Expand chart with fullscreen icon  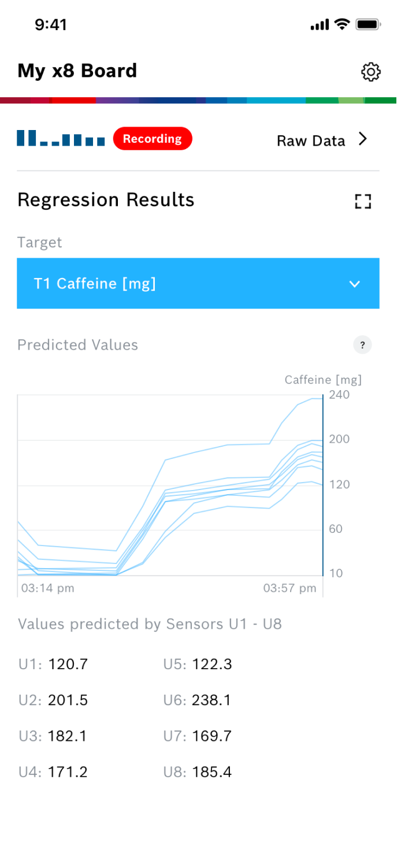(x=363, y=201)
